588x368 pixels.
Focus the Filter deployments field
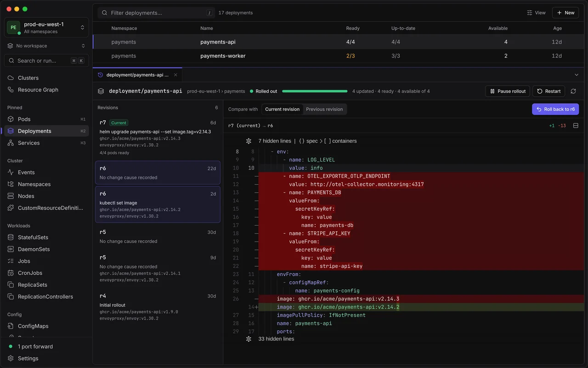tap(156, 13)
